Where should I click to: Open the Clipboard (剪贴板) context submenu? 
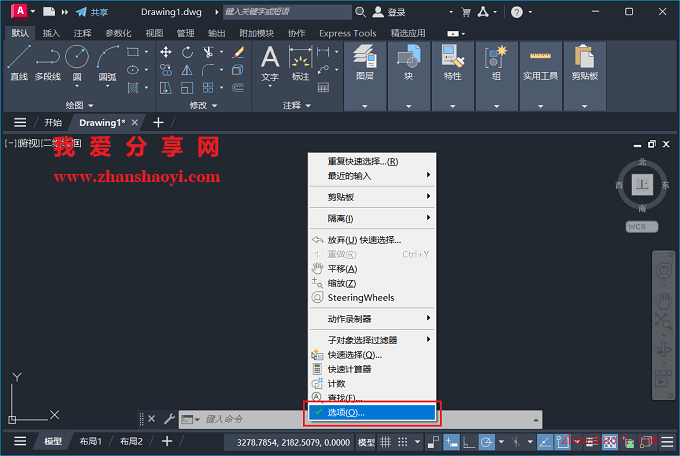pos(372,197)
